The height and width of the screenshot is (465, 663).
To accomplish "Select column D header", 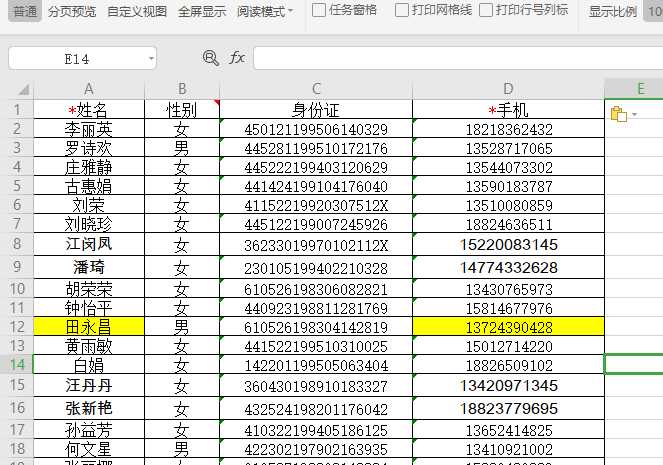I will click(x=508, y=89).
